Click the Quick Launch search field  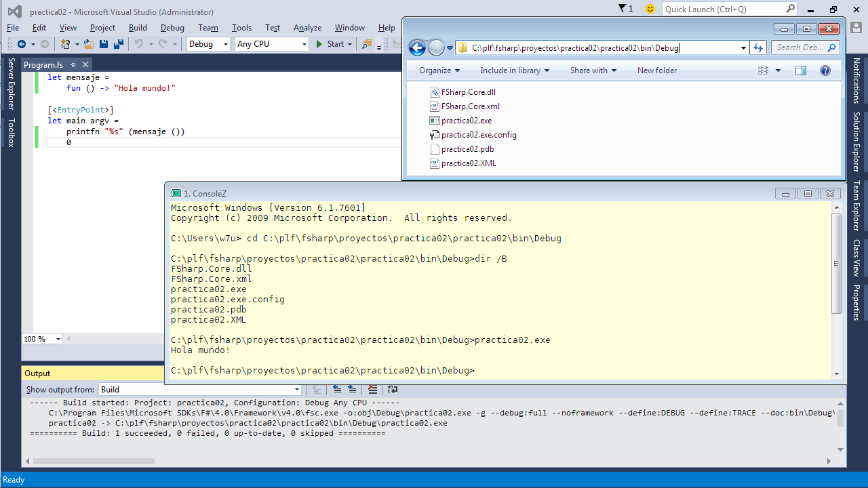click(724, 9)
